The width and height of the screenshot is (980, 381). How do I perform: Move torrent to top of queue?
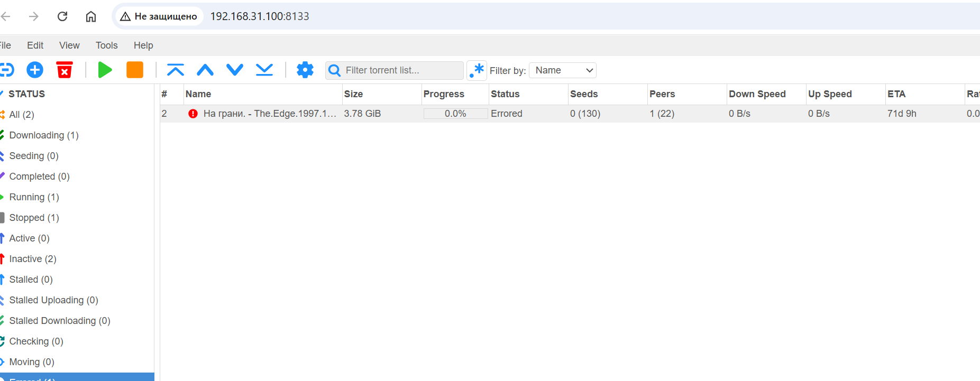pyautogui.click(x=176, y=70)
